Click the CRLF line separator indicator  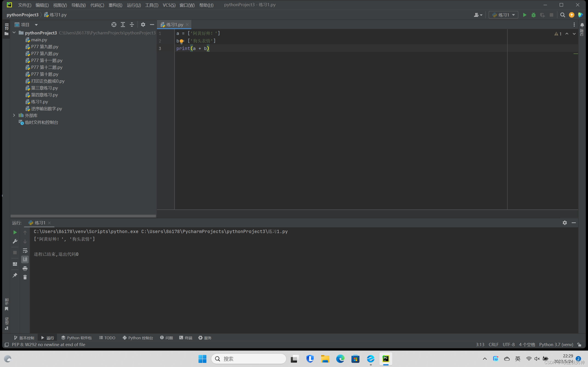(494, 345)
